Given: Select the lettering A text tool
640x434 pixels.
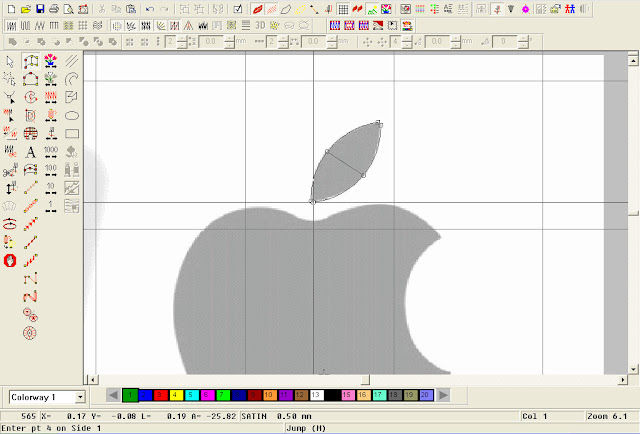Looking at the screenshot, I should (30, 152).
